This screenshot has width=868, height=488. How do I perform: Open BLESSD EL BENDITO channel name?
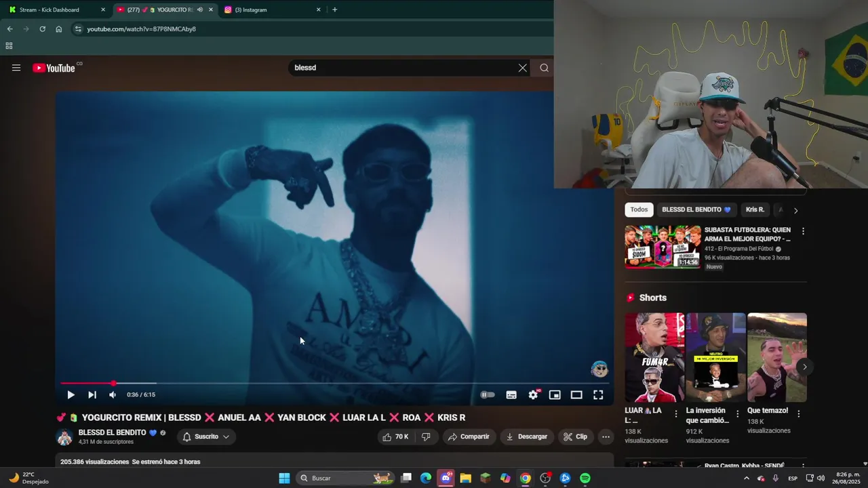coord(113,432)
